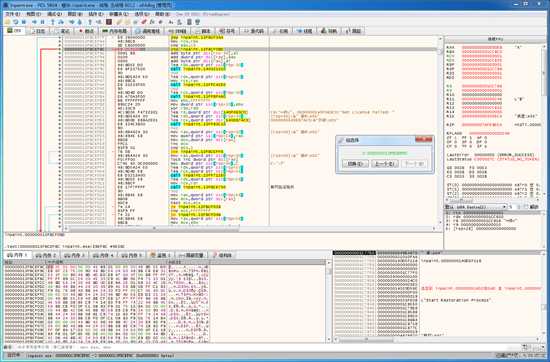
Task: Open the call stack tab
Action: pos(147,31)
